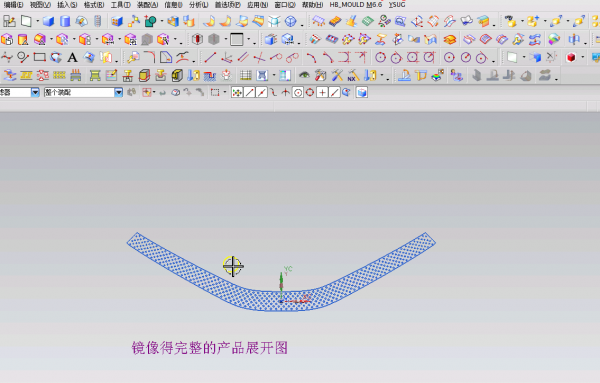Click the red cube rendering icon
Viewport: 600px width, 383px height.
[571, 58]
